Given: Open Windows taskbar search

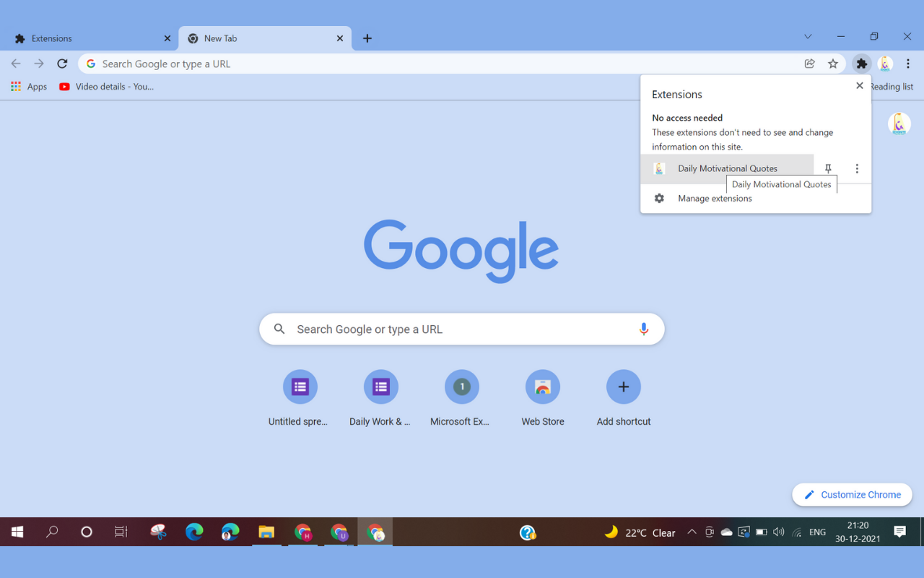Looking at the screenshot, I should point(52,532).
